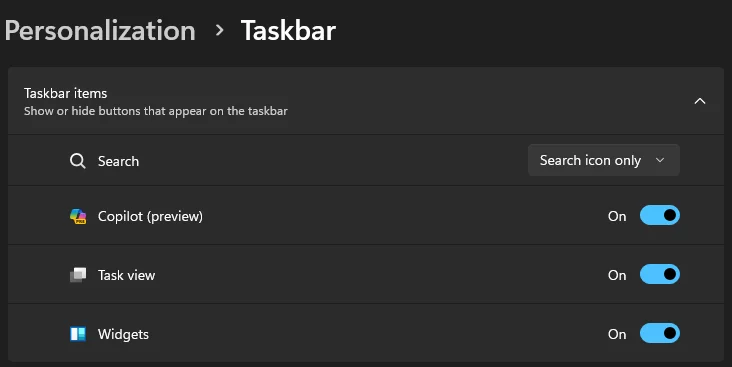Screen dimensions: 732x367
Task: Click the Taskbar items section header
Action: pos(366,101)
